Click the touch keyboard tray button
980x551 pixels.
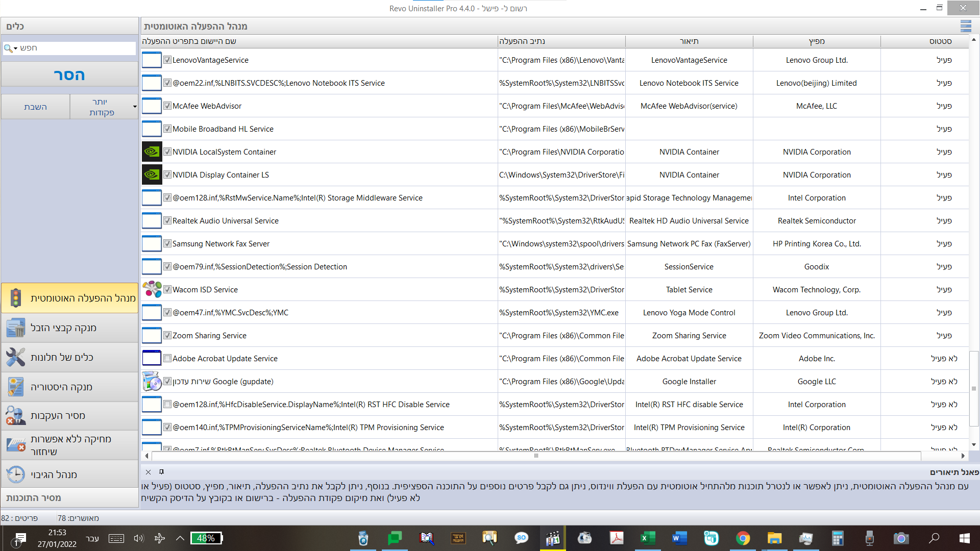click(x=116, y=538)
